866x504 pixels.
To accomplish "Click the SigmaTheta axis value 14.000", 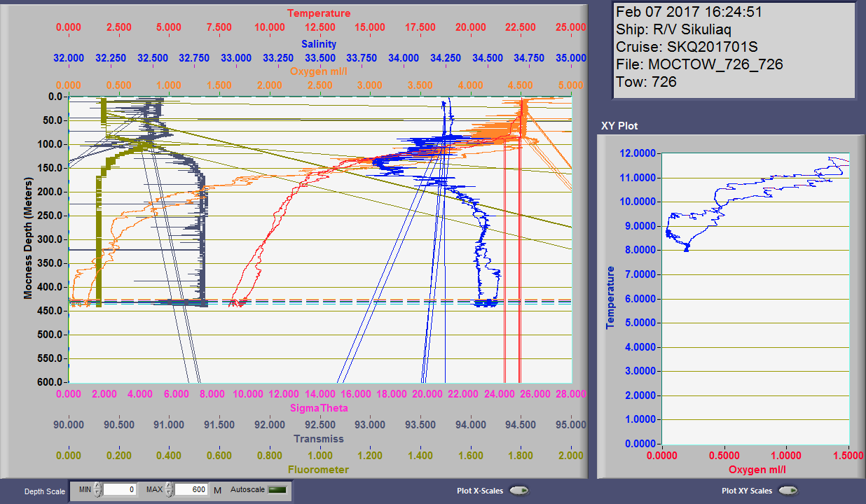I will coord(319,394).
